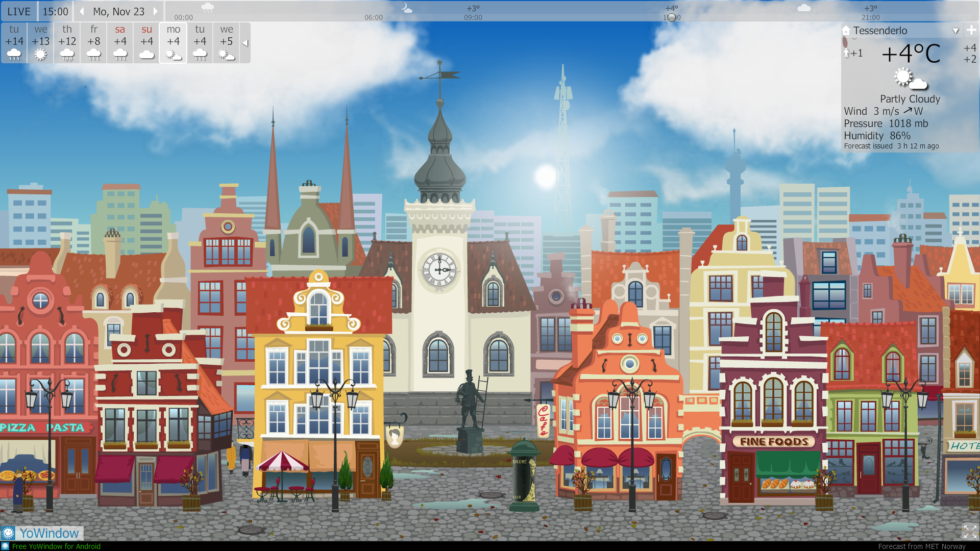
Task: Click the partly cloudy weather icon
Action: coord(910,79)
